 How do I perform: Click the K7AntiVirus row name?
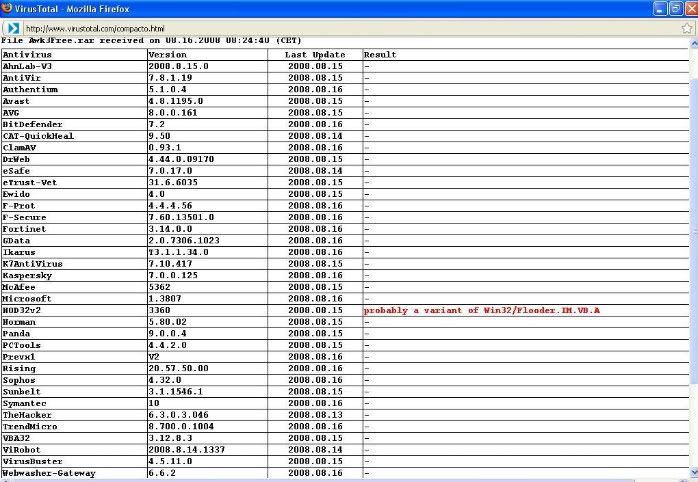[32, 264]
